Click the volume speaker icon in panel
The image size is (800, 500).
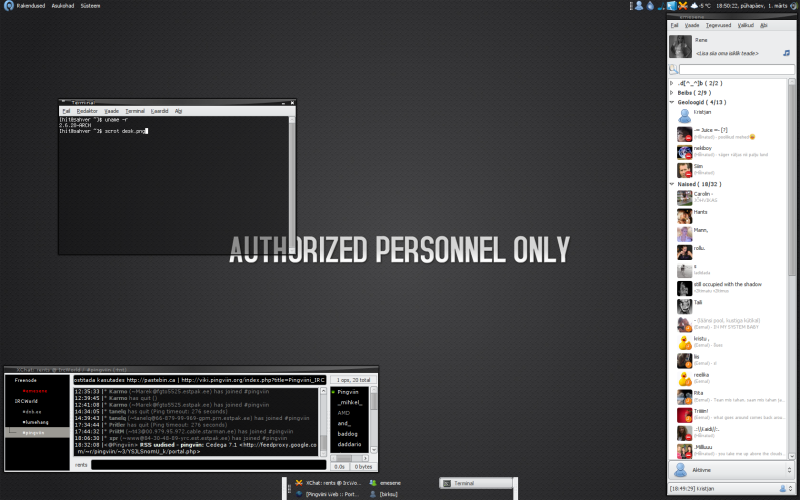793,6
